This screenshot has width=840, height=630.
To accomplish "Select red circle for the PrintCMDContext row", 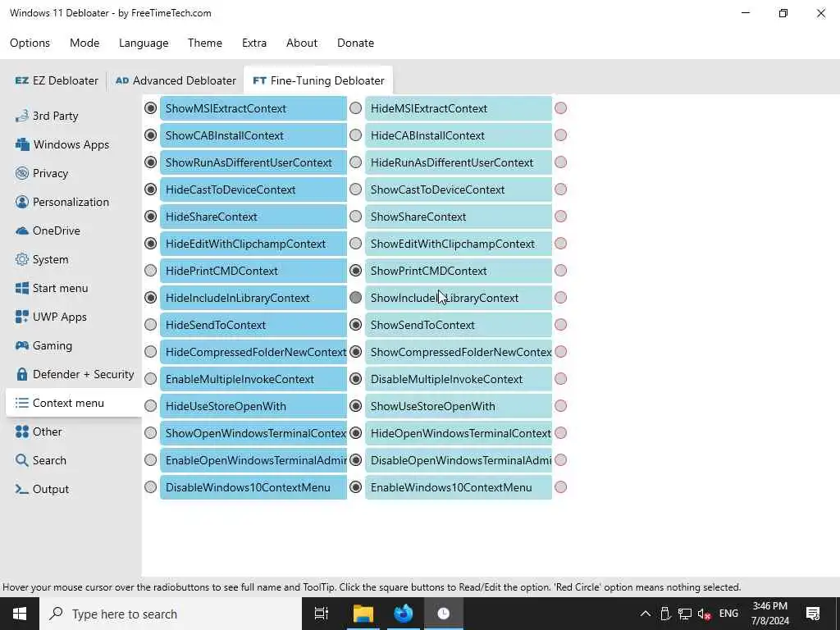I will click(561, 271).
